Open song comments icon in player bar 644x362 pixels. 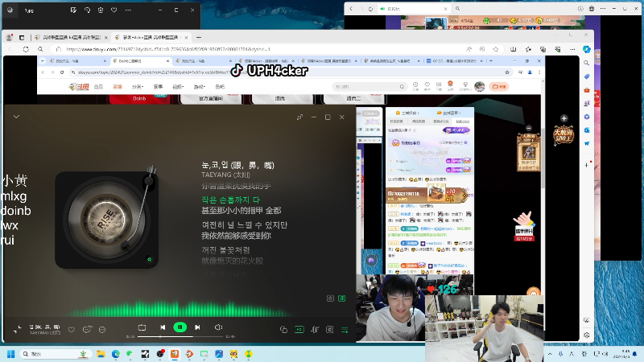(87, 329)
